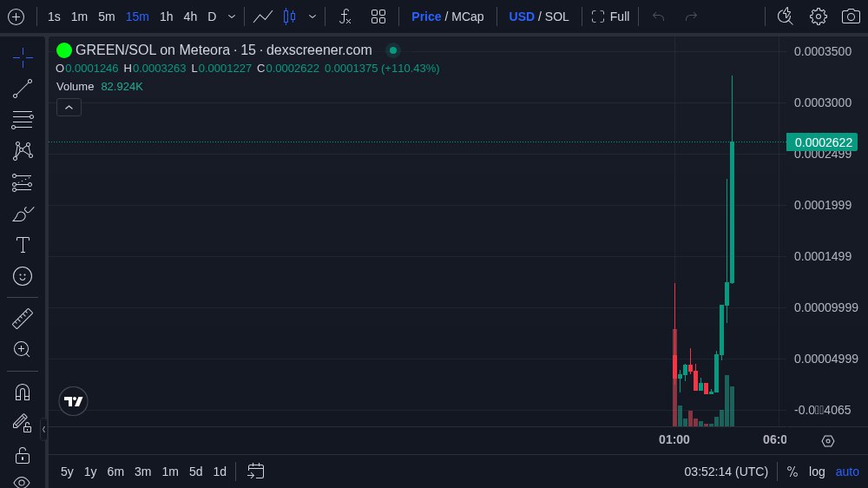Select the brush drawing tool
This screenshot has width=868, height=488.
(23, 214)
